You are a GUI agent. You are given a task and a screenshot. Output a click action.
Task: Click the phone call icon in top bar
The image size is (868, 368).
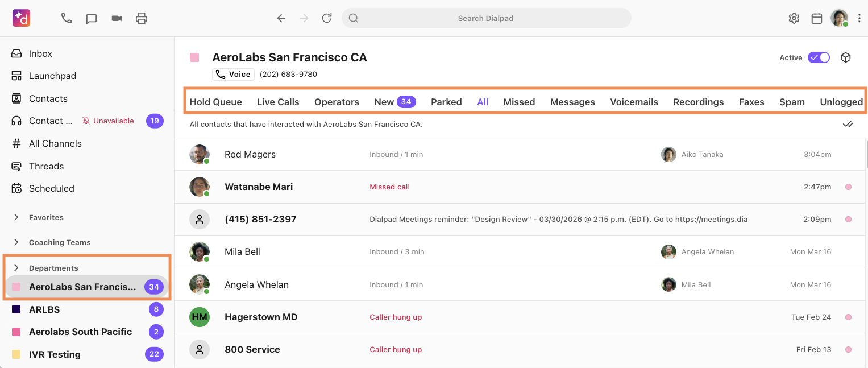click(x=67, y=18)
